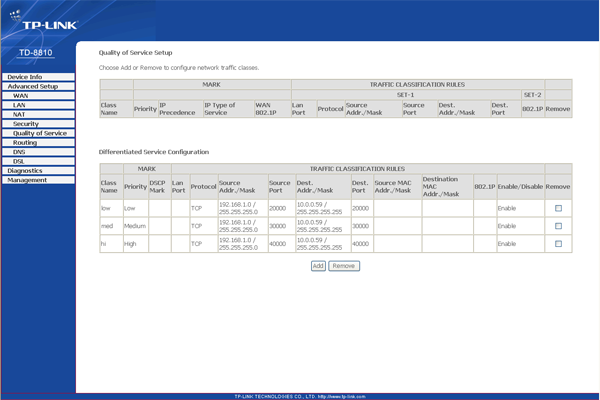Click the www.tp-link.com footer link
The image size is (600, 400).
pos(341,397)
